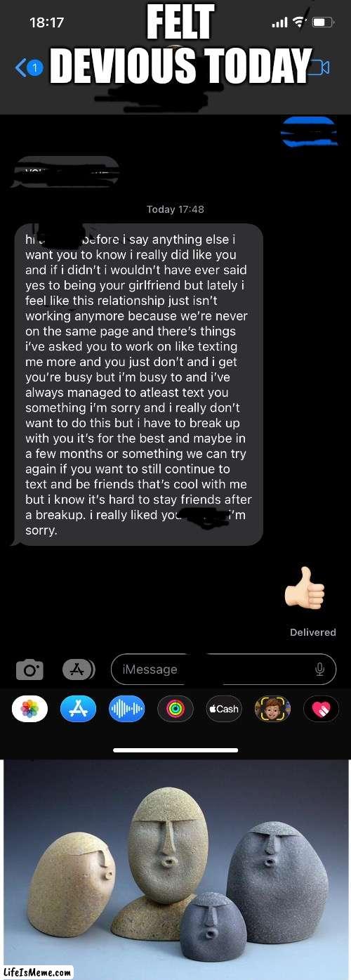Viewport: 351px width, 980px height.
Task: Open the Digital Touch heart app
Action: (x=321, y=709)
